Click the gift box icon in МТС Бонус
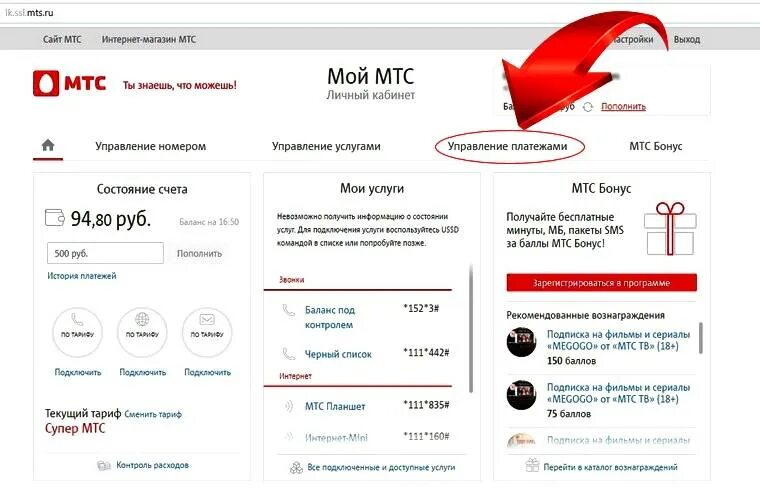The image size is (760, 488). [x=670, y=229]
